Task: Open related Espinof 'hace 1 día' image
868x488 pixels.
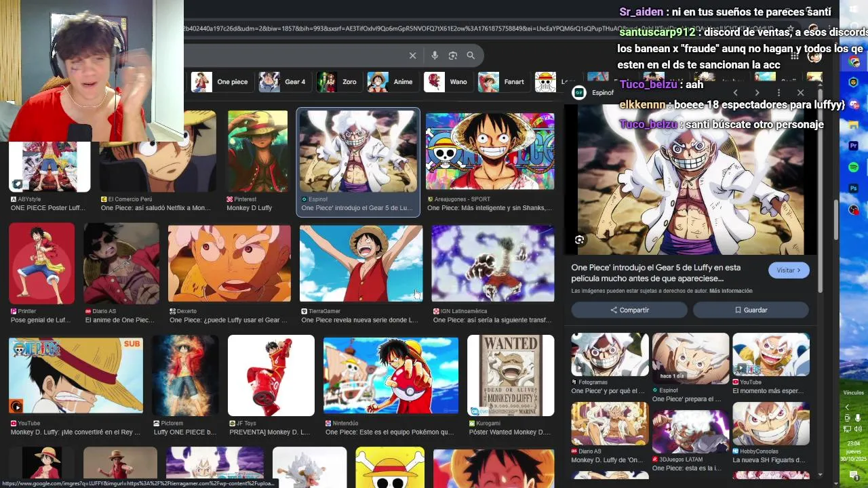Action: point(690,359)
